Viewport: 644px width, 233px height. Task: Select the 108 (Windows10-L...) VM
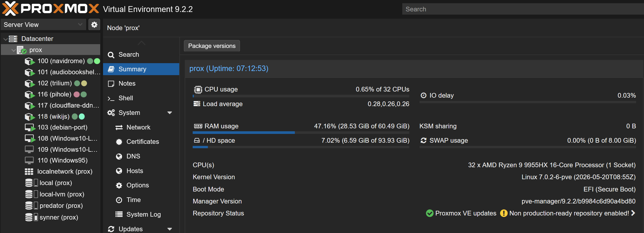click(51, 139)
